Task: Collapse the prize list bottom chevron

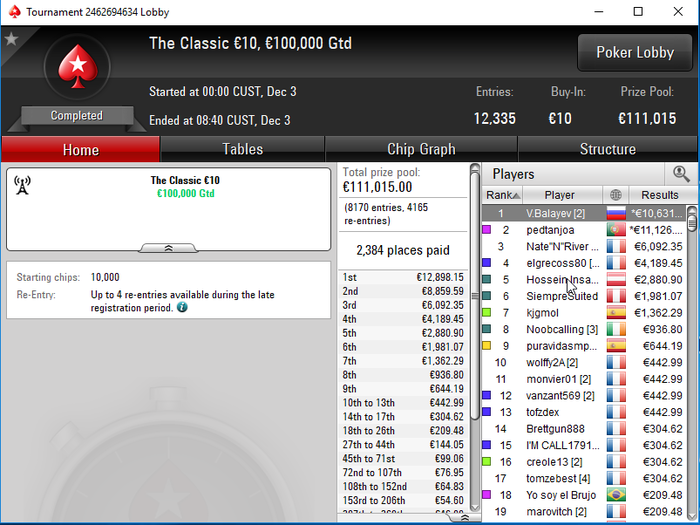Action: pyautogui.click(x=464, y=518)
